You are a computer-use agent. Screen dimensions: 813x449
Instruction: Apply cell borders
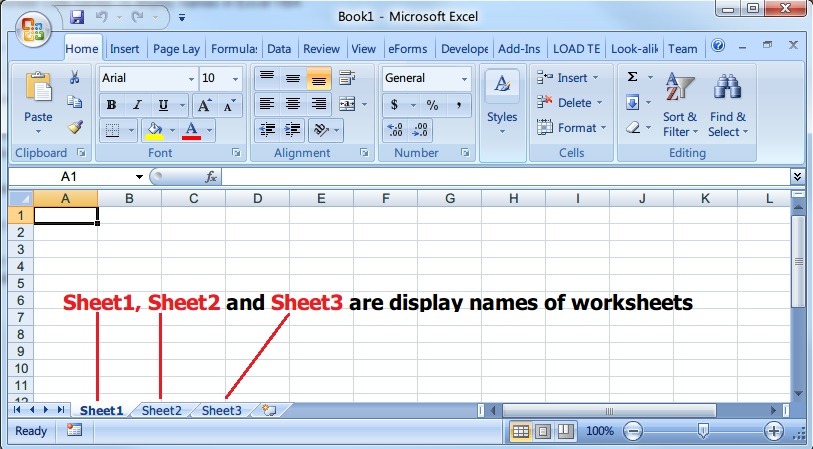coord(112,130)
